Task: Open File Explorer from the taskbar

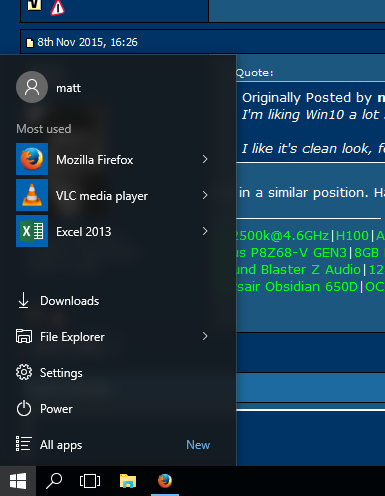Action: (128, 481)
